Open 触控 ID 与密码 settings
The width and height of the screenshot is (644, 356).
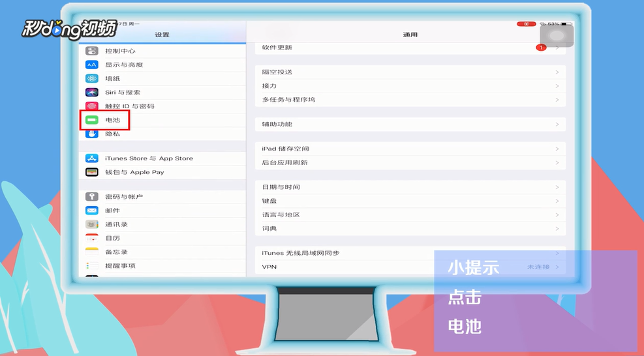click(162, 106)
